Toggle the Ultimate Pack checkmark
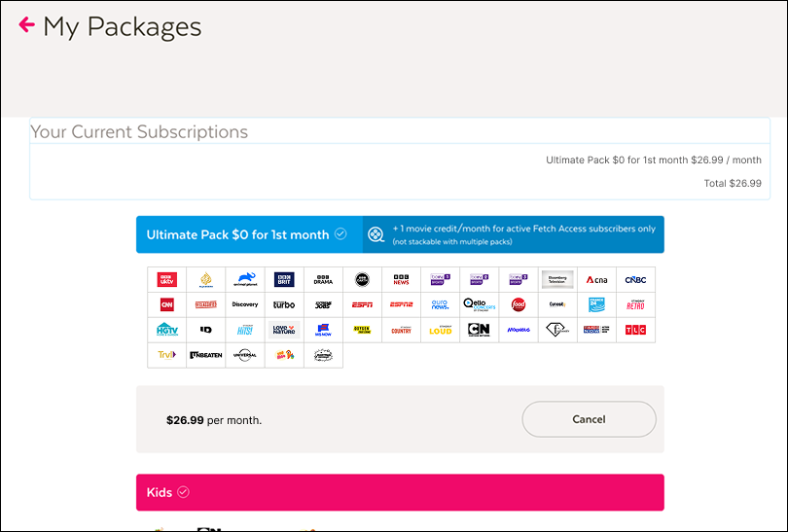The width and height of the screenshot is (788, 532). click(340, 234)
